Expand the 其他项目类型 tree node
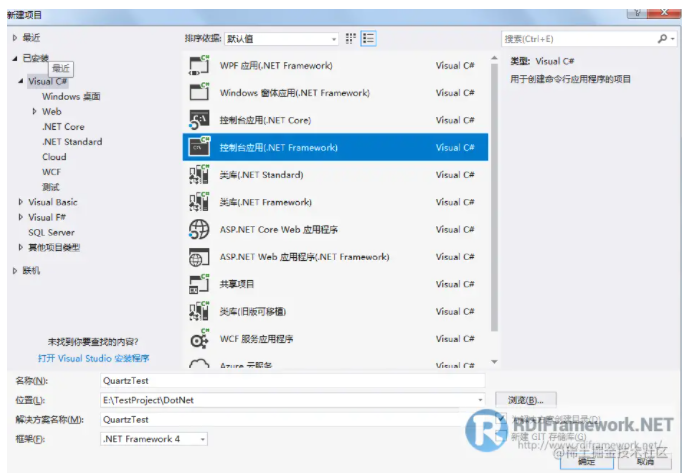 pos(21,247)
